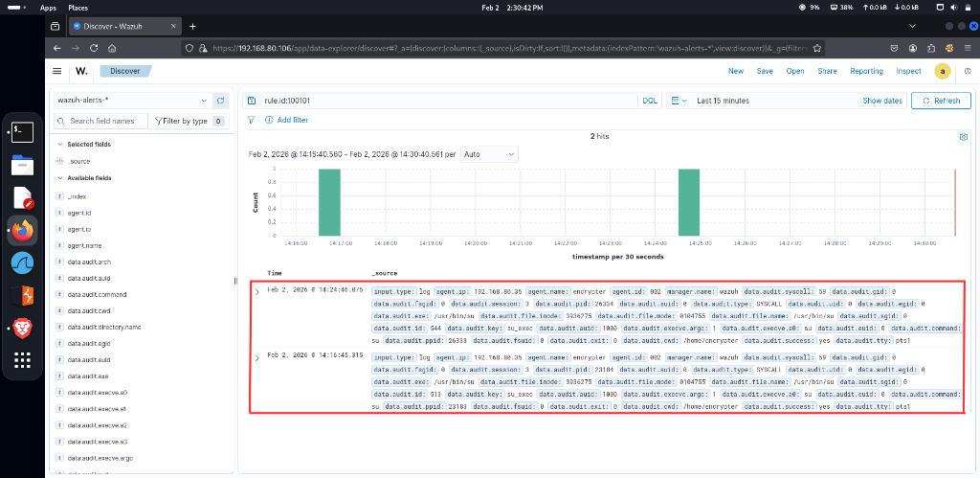Click the clock in the top bar

(x=513, y=8)
